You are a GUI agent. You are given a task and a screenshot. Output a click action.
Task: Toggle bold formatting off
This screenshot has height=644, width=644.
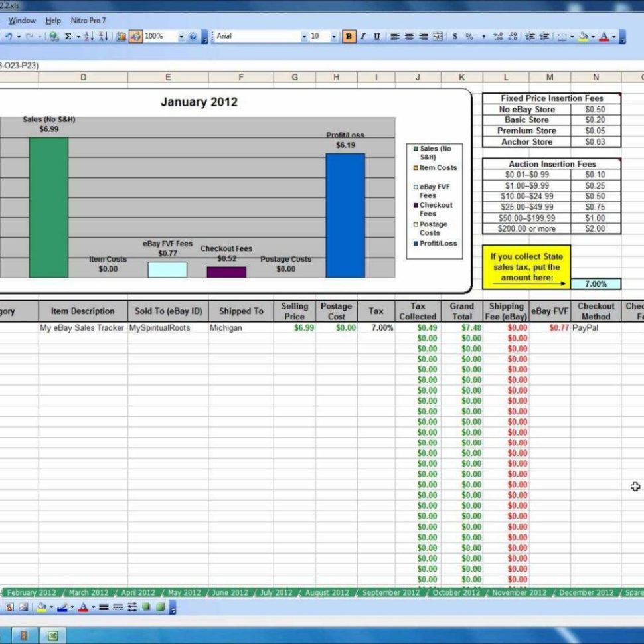click(348, 37)
